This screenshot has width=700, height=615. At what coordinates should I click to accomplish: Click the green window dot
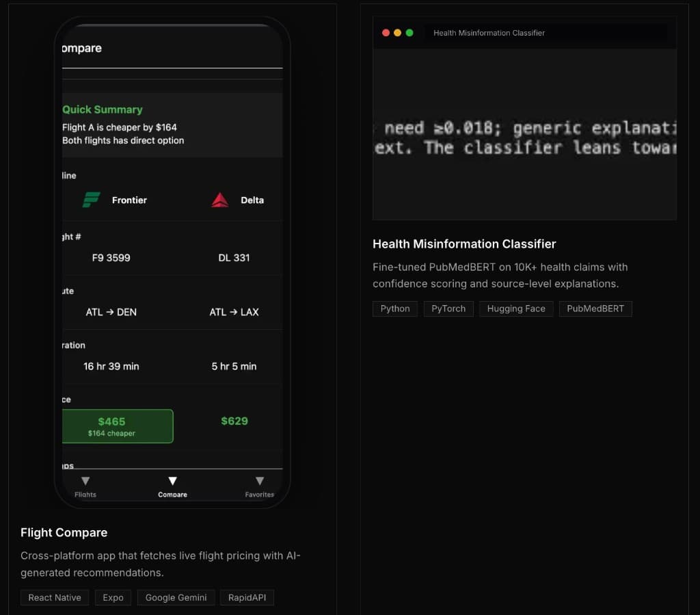tap(409, 33)
